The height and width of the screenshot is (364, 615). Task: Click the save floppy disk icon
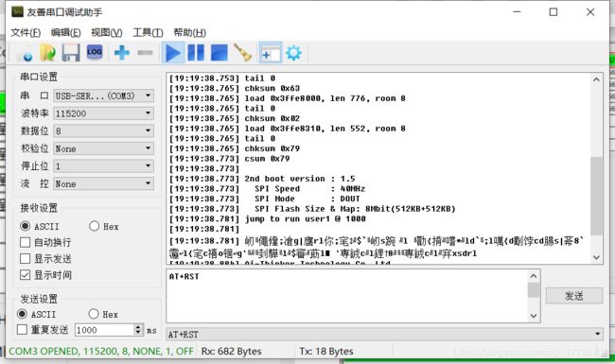71,53
